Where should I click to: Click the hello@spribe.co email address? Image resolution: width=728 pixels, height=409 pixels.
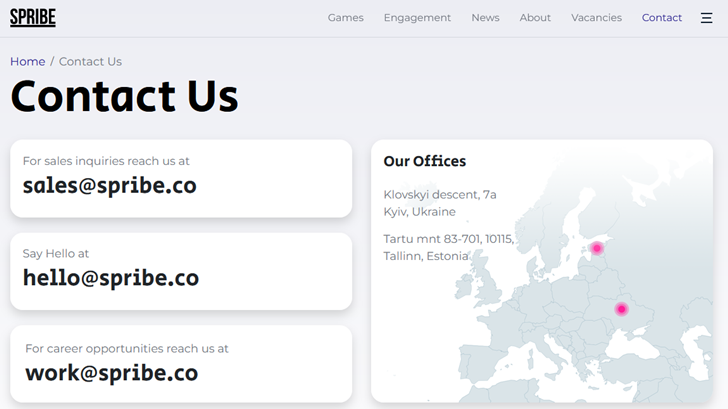coord(111,278)
